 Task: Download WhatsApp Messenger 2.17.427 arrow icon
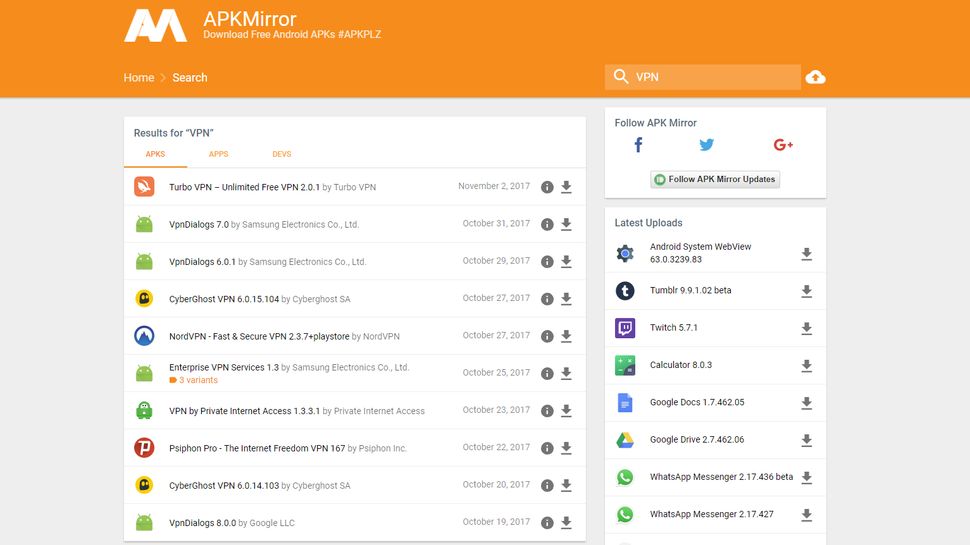(x=806, y=515)
